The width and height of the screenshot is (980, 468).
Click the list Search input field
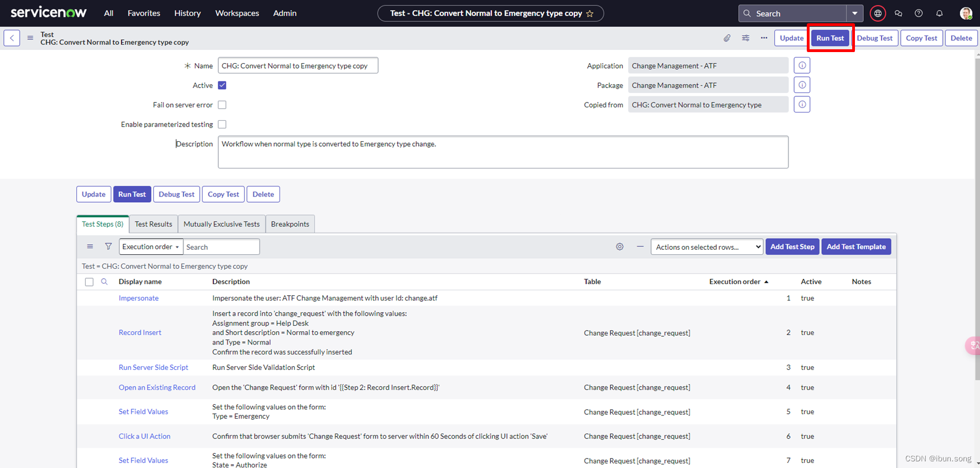[x=221, y=246]
